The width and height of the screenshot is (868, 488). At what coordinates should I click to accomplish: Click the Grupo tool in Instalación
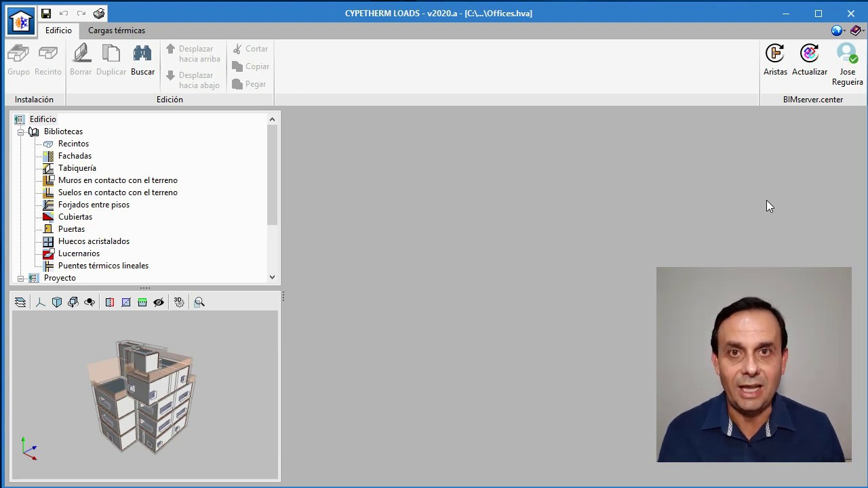pyautogui.click(x=18, y=60)
